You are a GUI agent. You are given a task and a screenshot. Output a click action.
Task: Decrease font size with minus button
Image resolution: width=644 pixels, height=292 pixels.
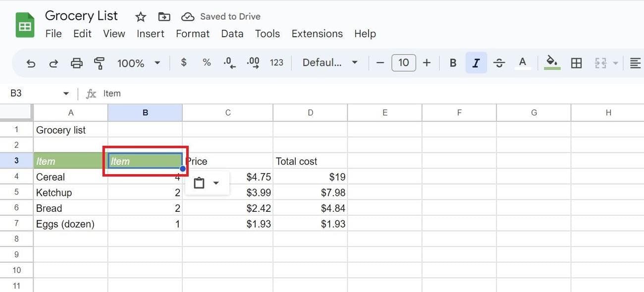(380, 63)
